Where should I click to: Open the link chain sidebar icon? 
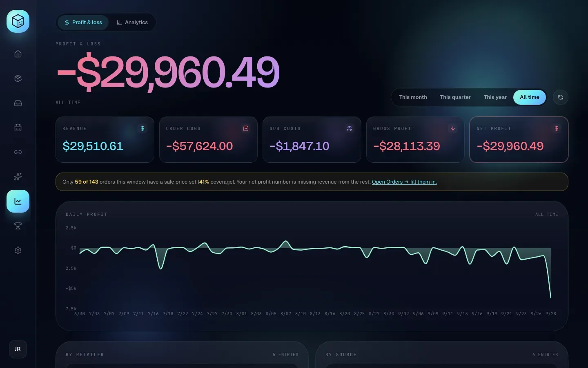tap(18, 152)
